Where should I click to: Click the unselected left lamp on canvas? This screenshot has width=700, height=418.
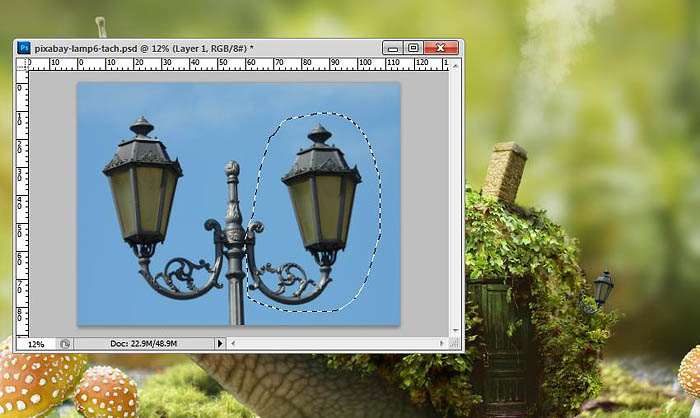coord(143,195)
